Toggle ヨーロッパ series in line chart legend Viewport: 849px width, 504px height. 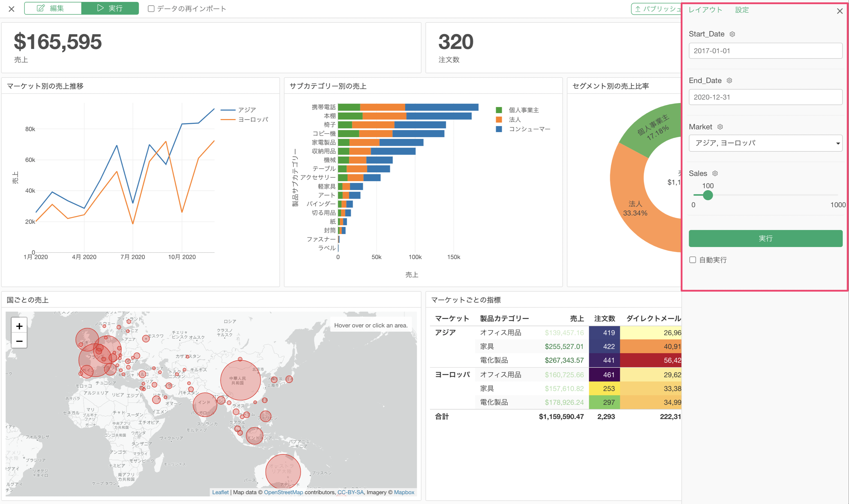[245, 119]
